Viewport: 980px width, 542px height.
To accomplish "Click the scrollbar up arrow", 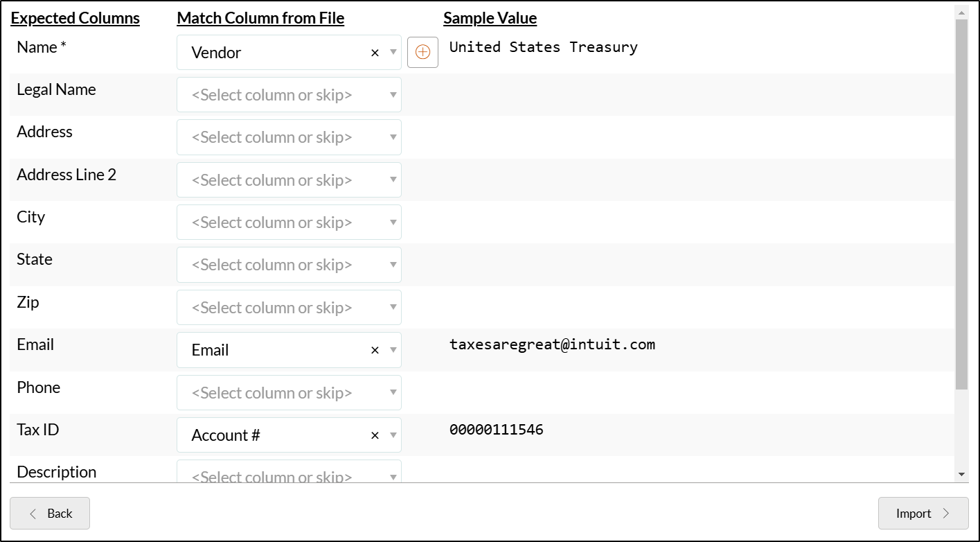I will [x=961, y=12].
